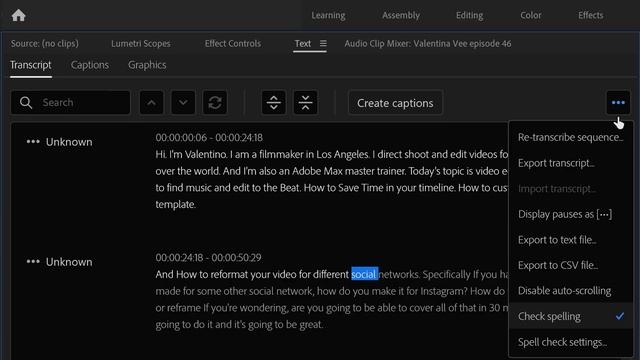The image size is (640, 360).
Task: Toggle the Check spelling option
Action: pos(571,316)
